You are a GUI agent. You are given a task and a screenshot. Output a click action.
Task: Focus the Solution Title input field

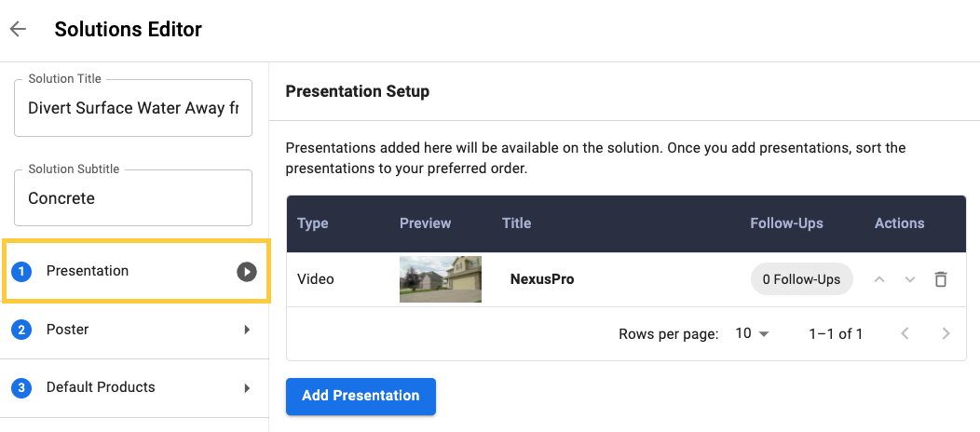tap(133, 108)
